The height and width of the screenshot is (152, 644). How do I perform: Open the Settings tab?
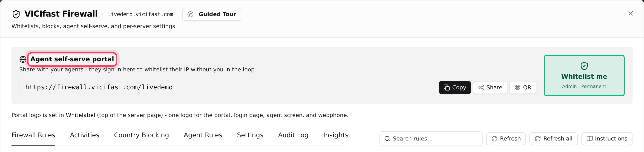[x=250, y=135]
